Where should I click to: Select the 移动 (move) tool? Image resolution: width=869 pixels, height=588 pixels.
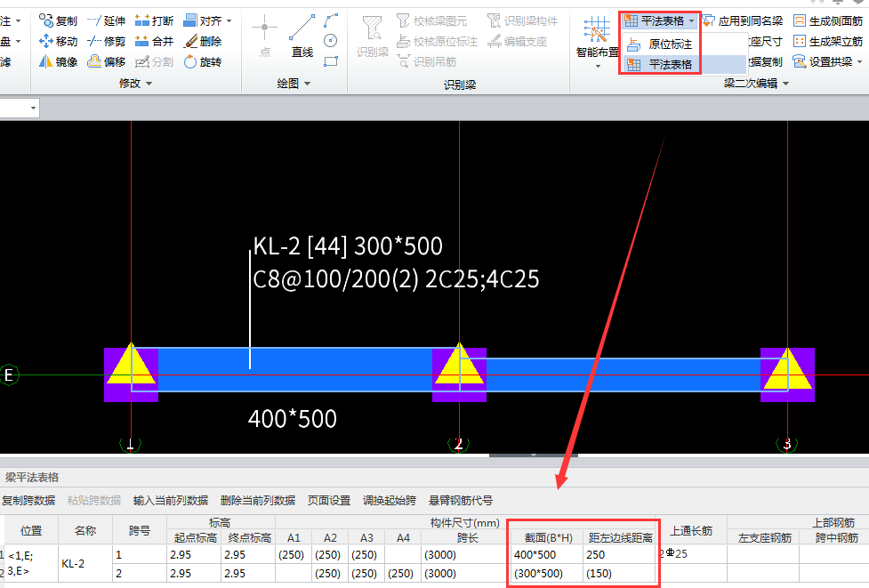[58, 42]
